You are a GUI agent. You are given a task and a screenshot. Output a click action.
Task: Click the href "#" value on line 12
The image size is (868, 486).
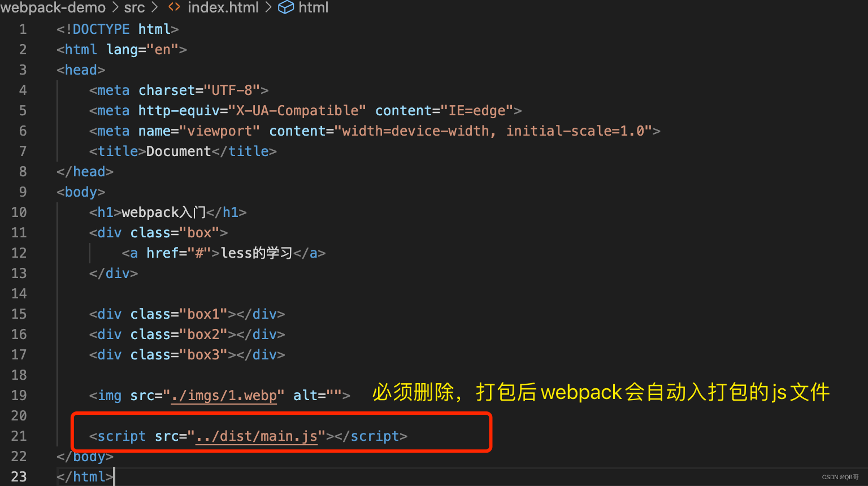pos(199,253)
